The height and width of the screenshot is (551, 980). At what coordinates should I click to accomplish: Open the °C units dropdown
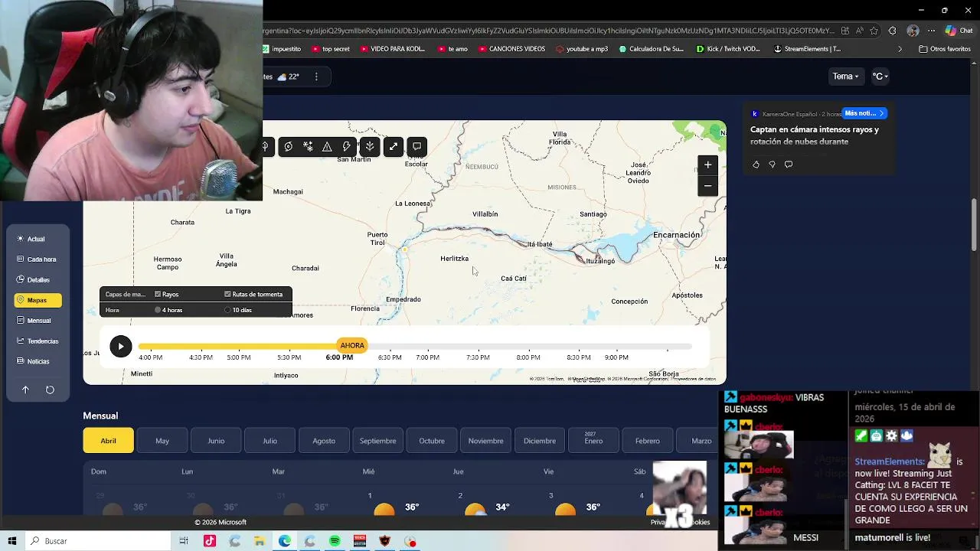880,77
